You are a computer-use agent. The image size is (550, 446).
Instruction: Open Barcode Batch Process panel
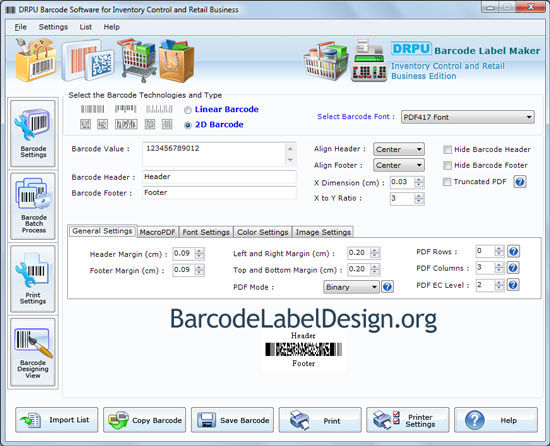[33, 206]
